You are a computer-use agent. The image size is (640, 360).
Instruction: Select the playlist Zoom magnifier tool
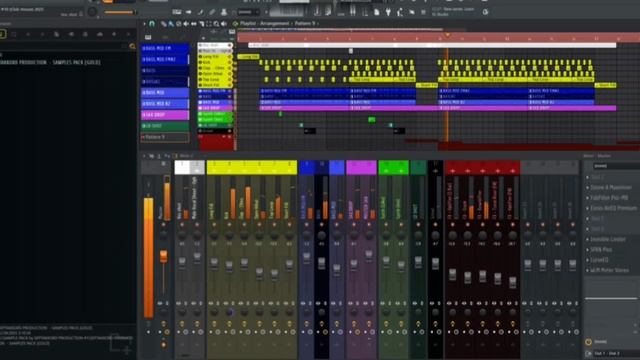point(216,24)
